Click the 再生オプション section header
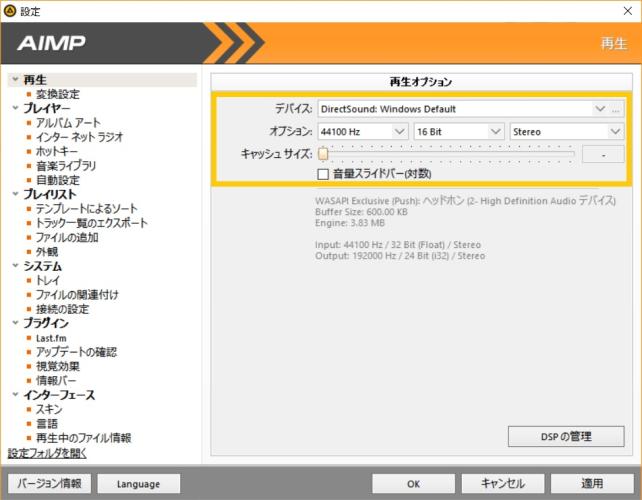Viewport: 642px width, 500px height. (x=421, y=81)
